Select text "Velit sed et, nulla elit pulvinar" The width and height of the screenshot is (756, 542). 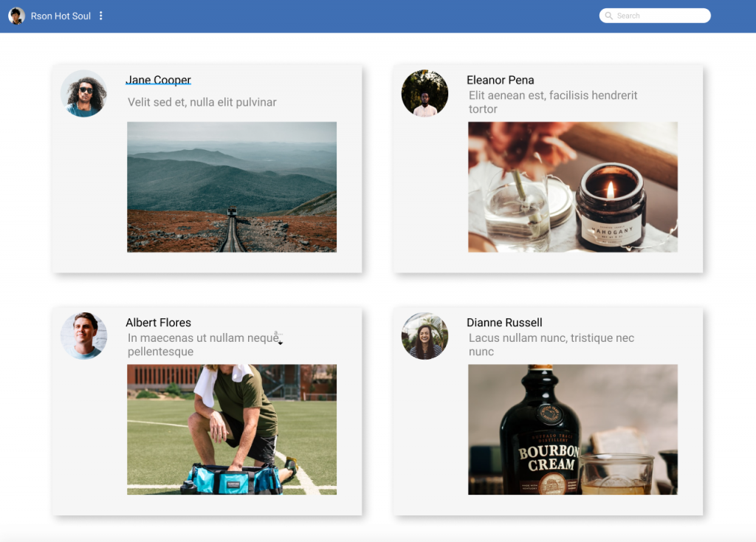202,102
